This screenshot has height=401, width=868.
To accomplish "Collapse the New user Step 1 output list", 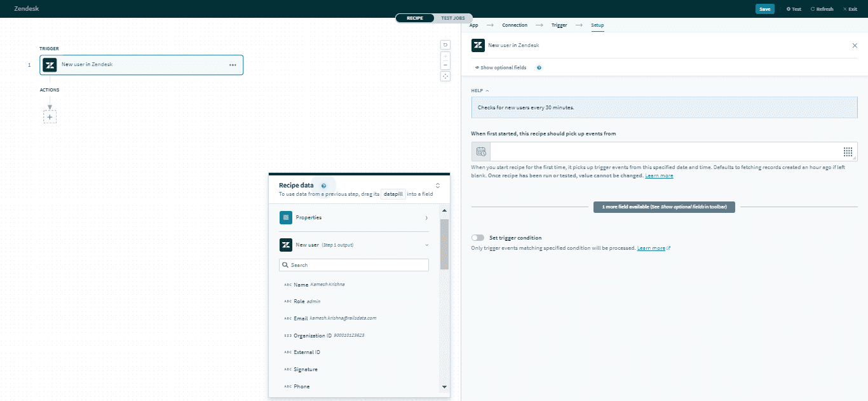I will click(x=428, y=244).
